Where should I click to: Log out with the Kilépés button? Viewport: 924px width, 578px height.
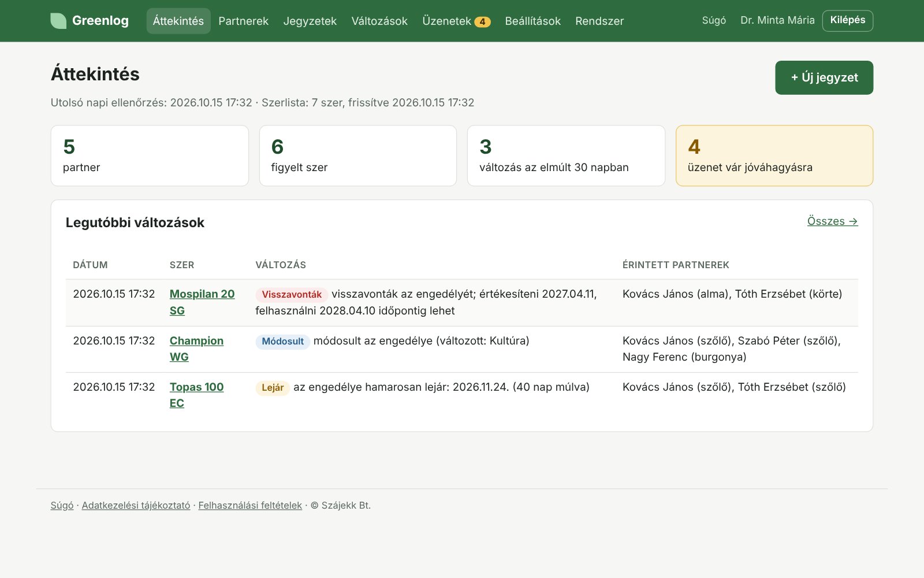[x=848, y=20]
